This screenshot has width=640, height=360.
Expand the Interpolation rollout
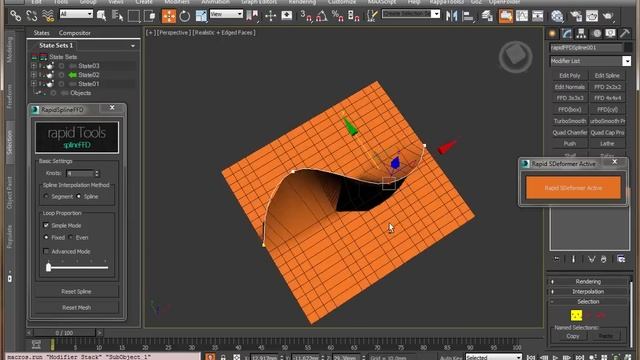588,291
